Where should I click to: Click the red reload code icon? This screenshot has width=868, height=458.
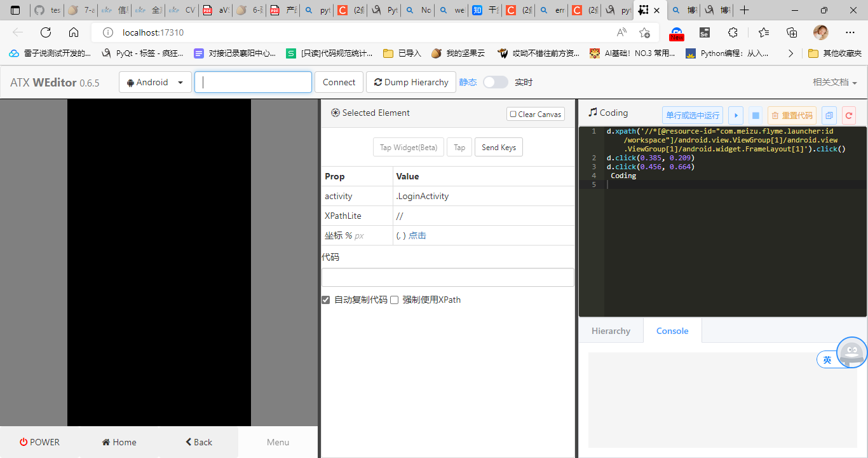coord(848,115)
